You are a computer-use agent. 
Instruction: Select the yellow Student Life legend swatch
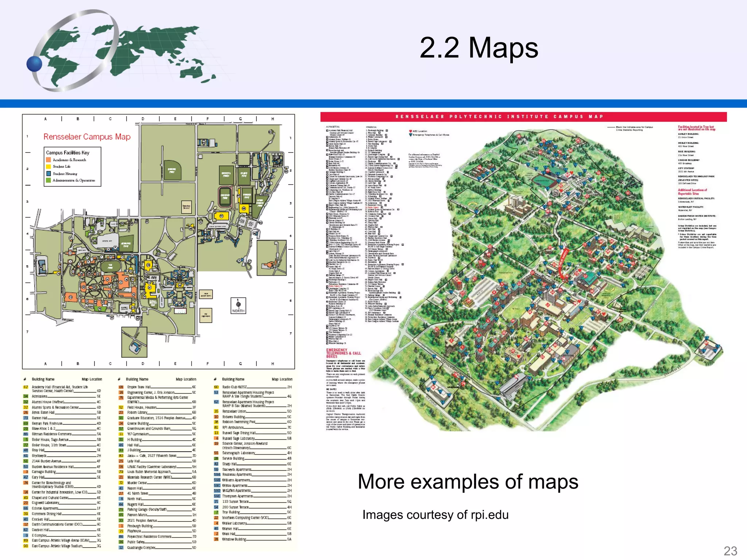tap(48, 166)
